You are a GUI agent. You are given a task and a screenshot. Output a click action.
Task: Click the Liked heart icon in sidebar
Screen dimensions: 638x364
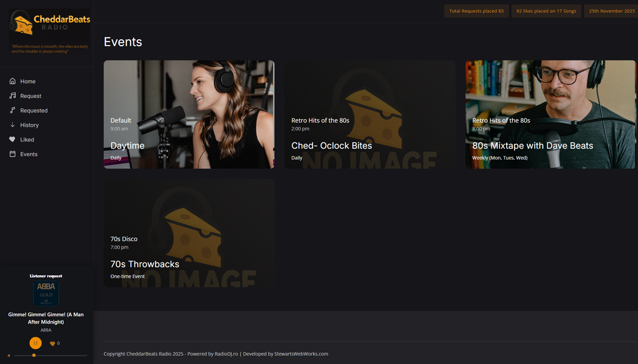pyautogui.click(x=13, y=140)
